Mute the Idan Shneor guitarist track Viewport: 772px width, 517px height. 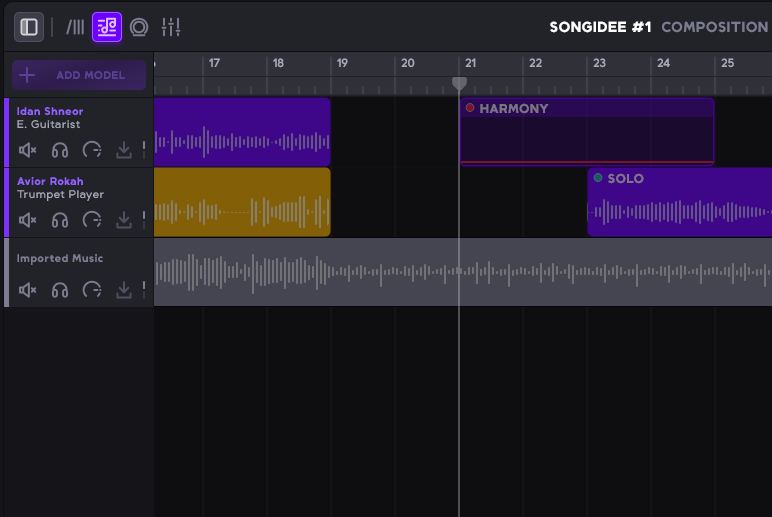point(28,150)
